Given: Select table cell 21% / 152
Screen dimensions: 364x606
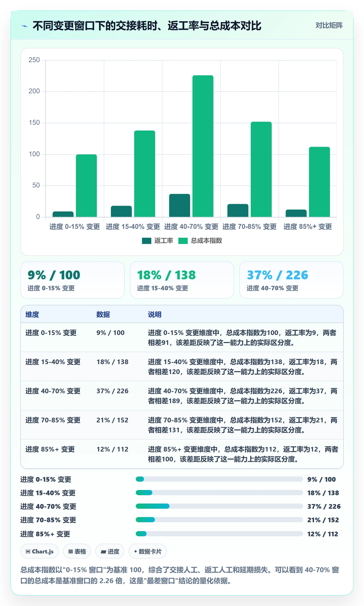Looking at the screenshot, I should [x=112, y=420].
